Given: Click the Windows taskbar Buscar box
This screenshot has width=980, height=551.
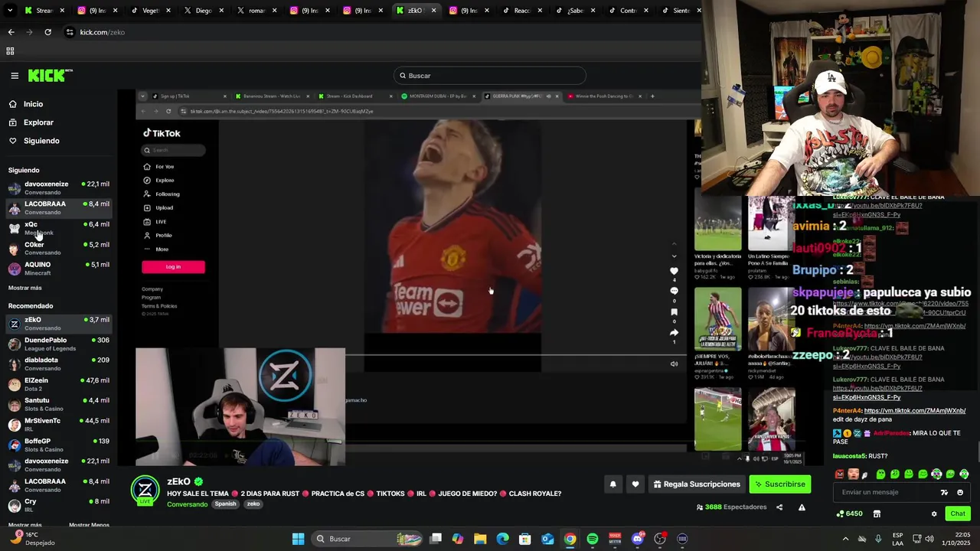Looking at the screenshot, I should (x=366, y=539).
